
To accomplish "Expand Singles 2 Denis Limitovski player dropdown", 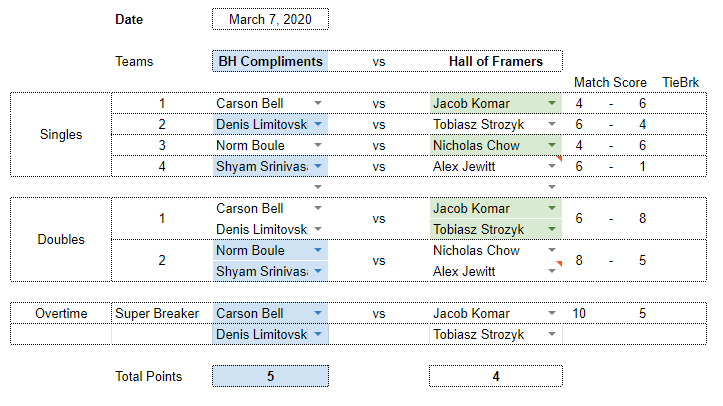I will [x=318, y=124].
